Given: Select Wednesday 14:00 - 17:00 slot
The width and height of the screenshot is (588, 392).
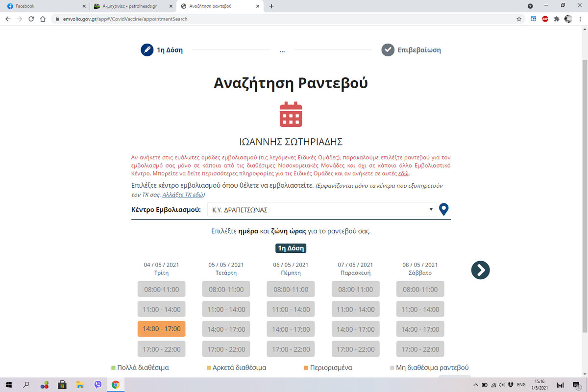Looking at the screenshot, I should pyautogui.click(x=226, y=329).
